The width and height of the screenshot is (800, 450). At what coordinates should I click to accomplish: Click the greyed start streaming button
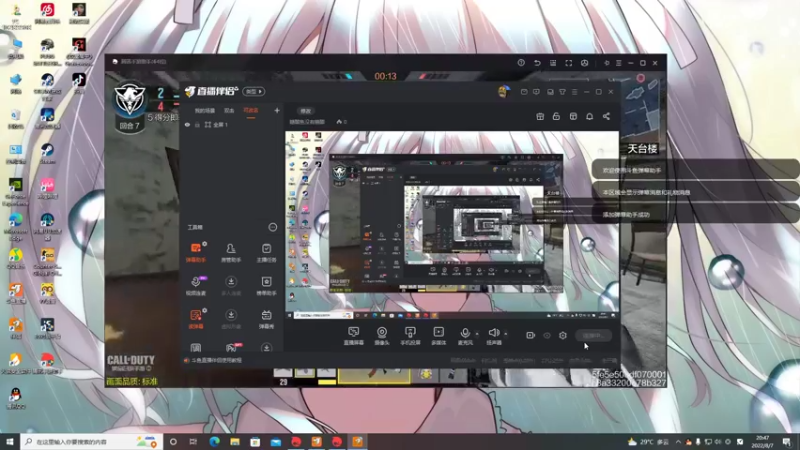click(593, 335)
